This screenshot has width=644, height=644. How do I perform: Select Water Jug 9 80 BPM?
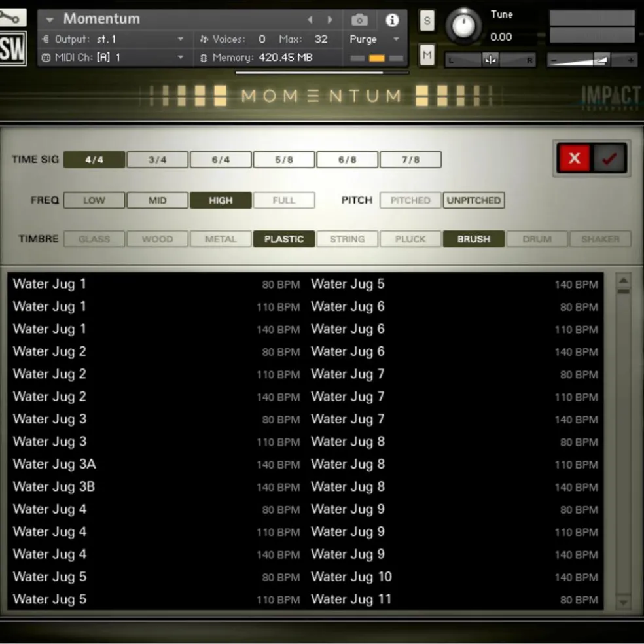point(454,509)
